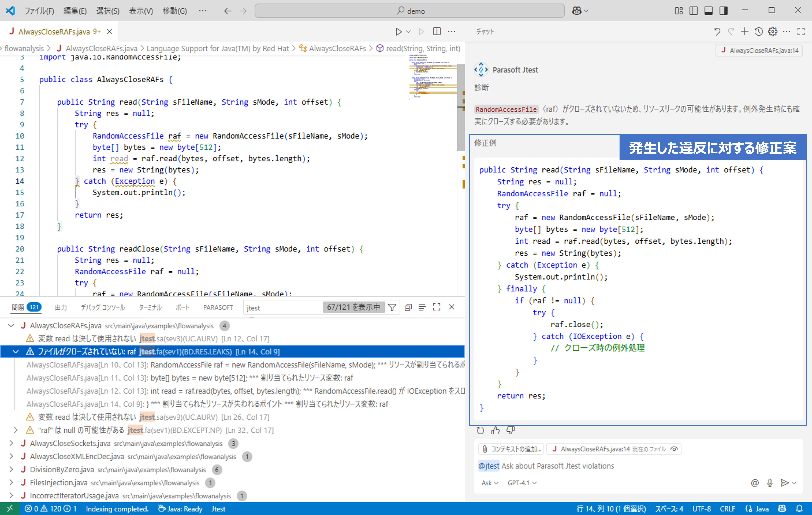The height and width of the screenshot is (515, 812).
Task: Click the コンテキストの追加 button
Action: (511, 449)
